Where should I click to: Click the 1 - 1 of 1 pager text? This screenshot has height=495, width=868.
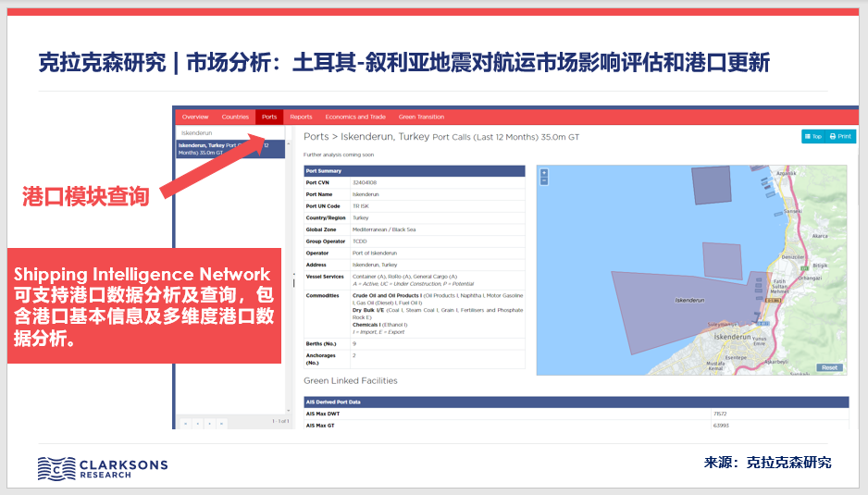280,421
